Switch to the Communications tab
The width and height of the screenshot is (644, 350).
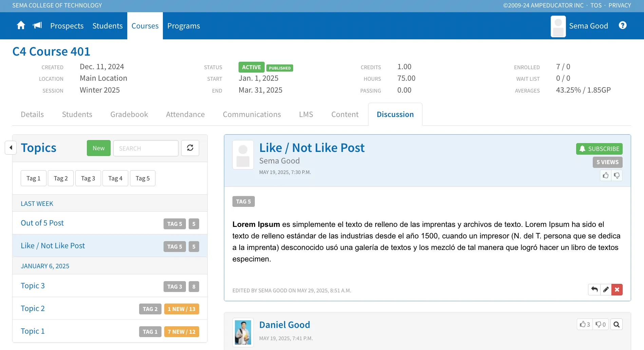coord(252,114)
